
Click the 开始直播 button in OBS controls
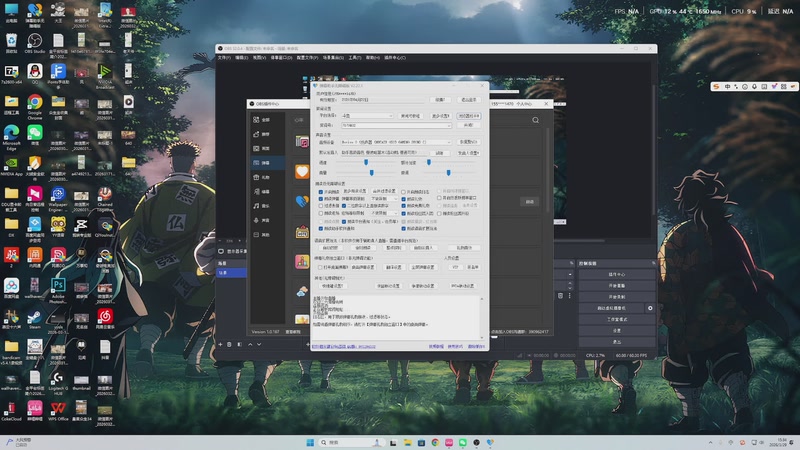tap(617, 285)
